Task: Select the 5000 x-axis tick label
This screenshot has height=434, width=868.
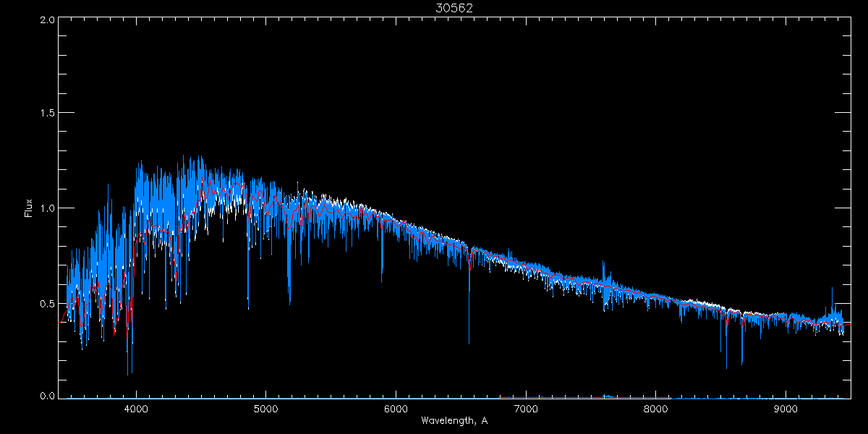Action: [x=265, y=409]
